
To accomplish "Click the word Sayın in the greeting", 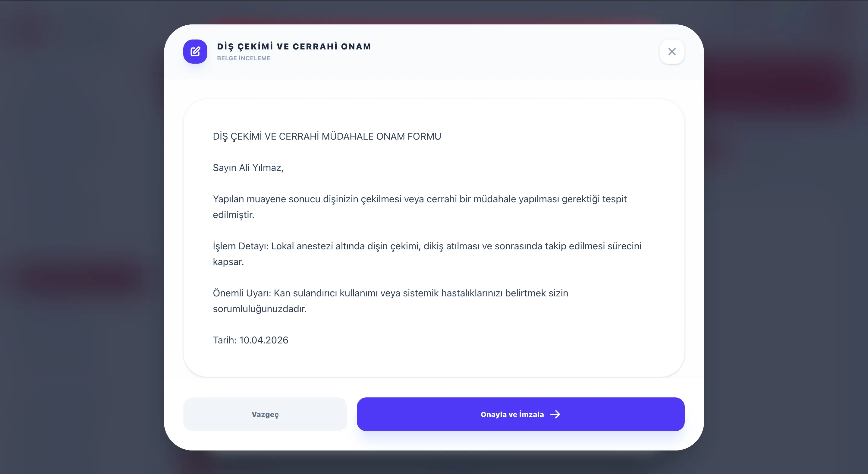I will tap(225, 168).
